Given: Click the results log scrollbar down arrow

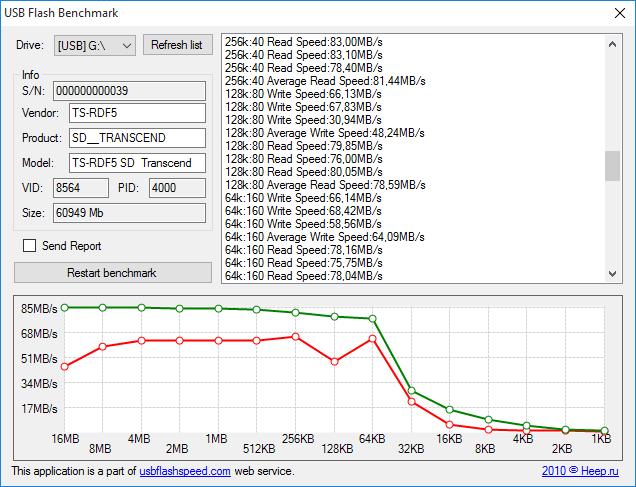Looking at the screenshot, I should click(x=613, y=275).
